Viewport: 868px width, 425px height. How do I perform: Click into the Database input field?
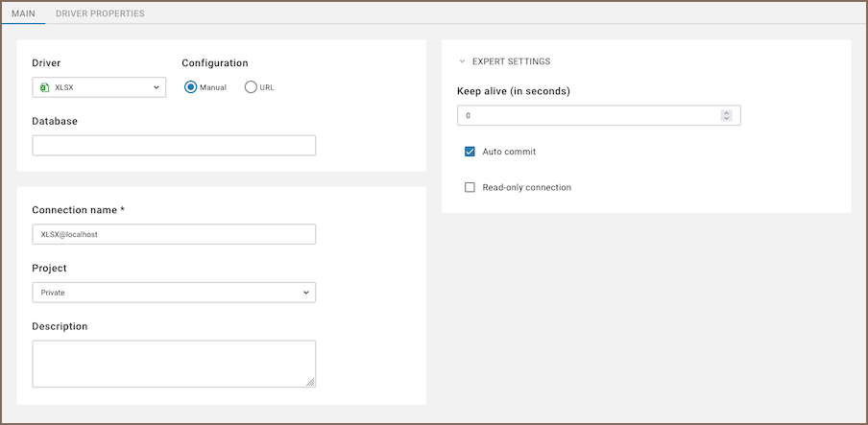[174, 146]
